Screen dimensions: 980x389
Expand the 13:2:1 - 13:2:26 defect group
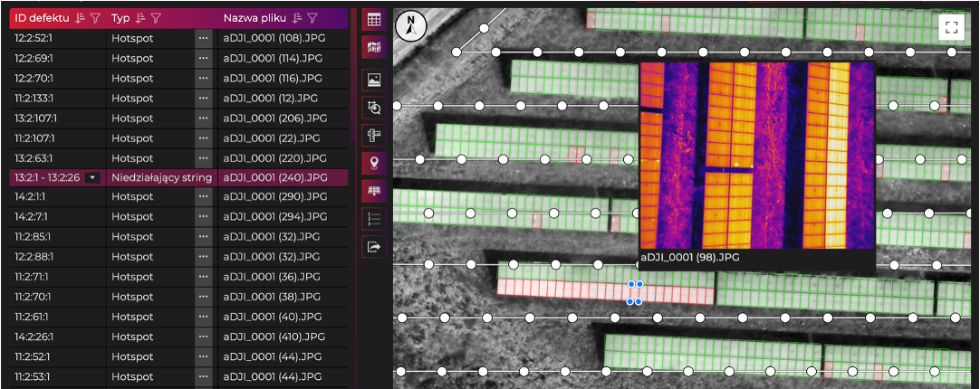(x=92, y=178)
